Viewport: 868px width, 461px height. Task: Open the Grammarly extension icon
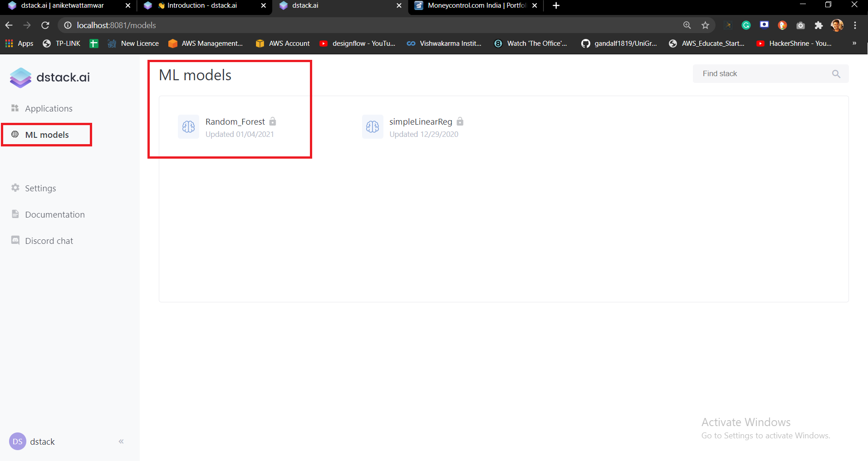tap(746, 25)
